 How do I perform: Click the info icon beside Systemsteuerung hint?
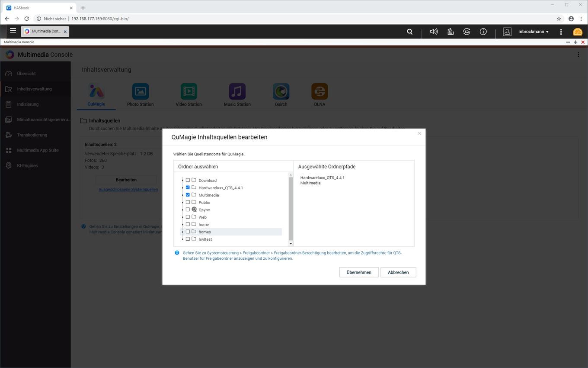click(177, 253)
